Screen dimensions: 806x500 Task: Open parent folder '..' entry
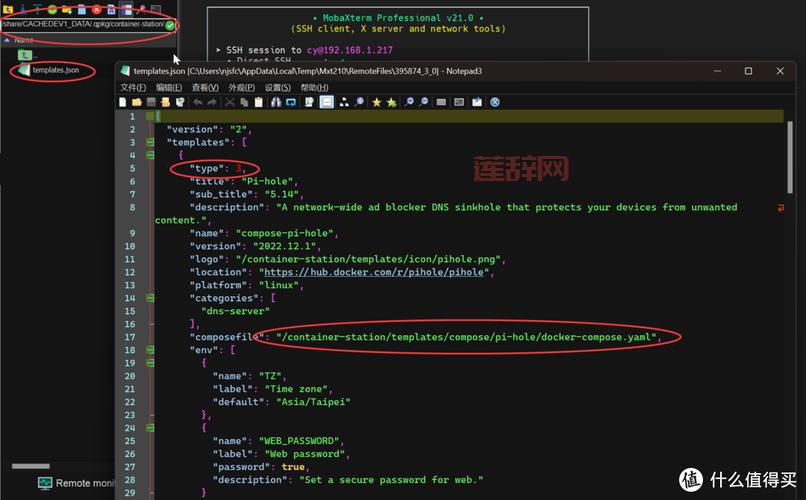(28, 54)
